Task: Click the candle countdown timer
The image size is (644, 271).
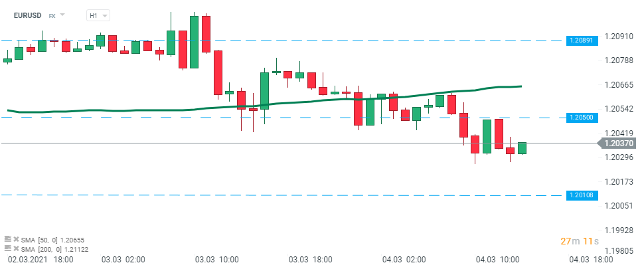Action: pos(580,240)
